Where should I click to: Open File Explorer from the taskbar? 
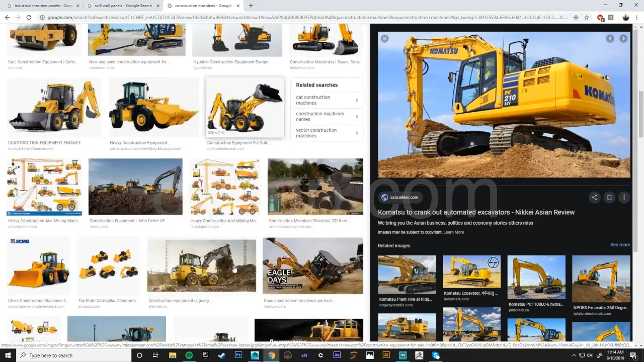coord(173,355)
